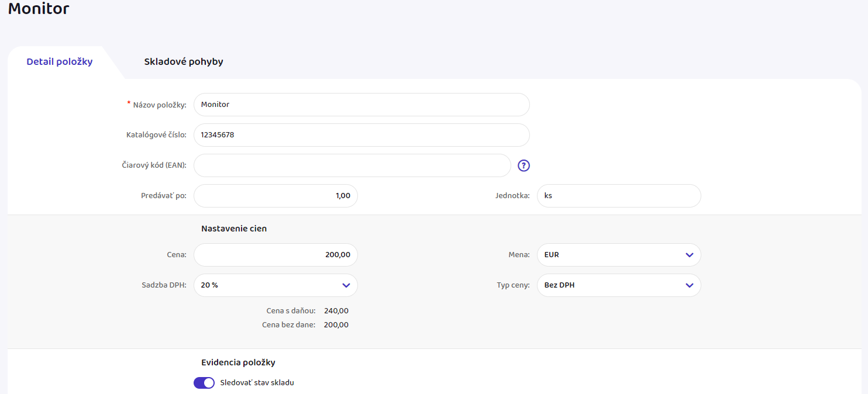Click the Monitor page heading
This screenshot has height=394, width=868.
pos(39,9)
